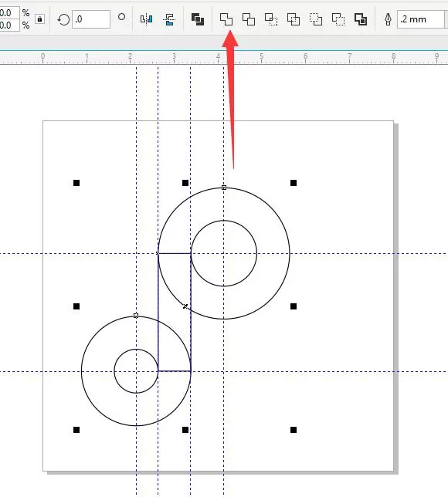Click the Create boundary icon
The width and height of the screenshot is (448, 497).
pyautogui.click(x=361, y=19)
